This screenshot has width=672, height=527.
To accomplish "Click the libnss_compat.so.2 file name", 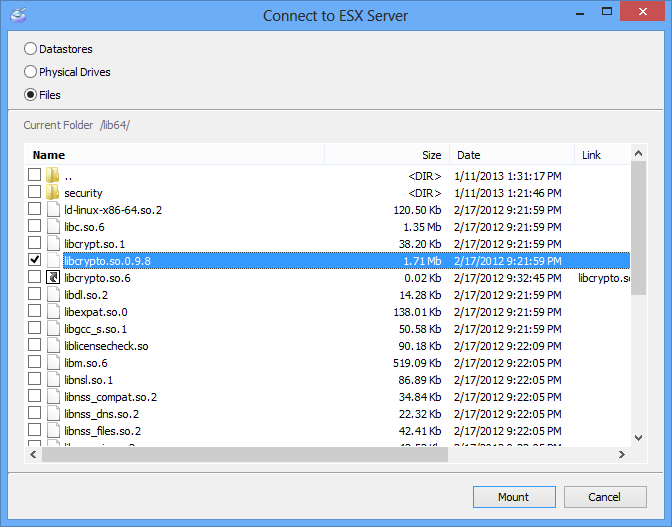I will [111, 397].
